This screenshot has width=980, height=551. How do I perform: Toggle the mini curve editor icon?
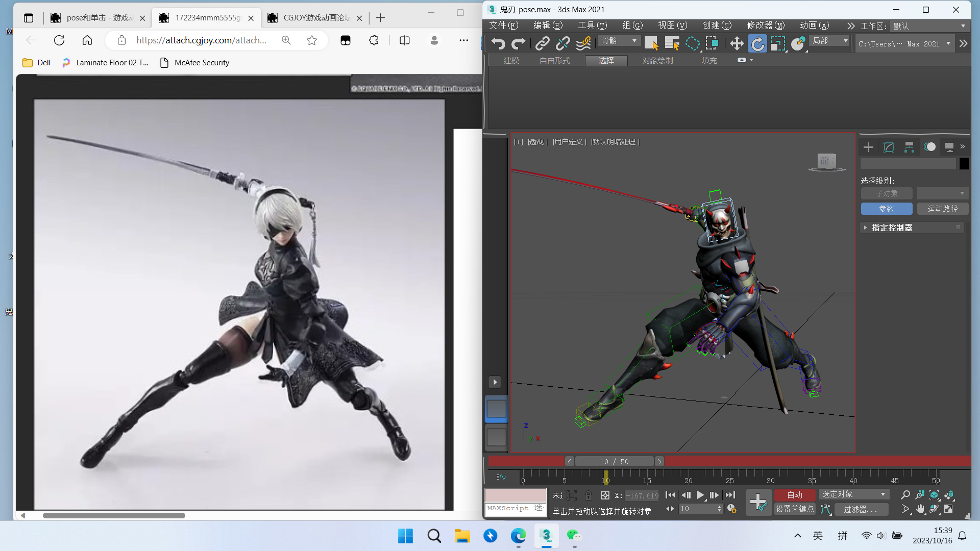(x=501, y=477)
